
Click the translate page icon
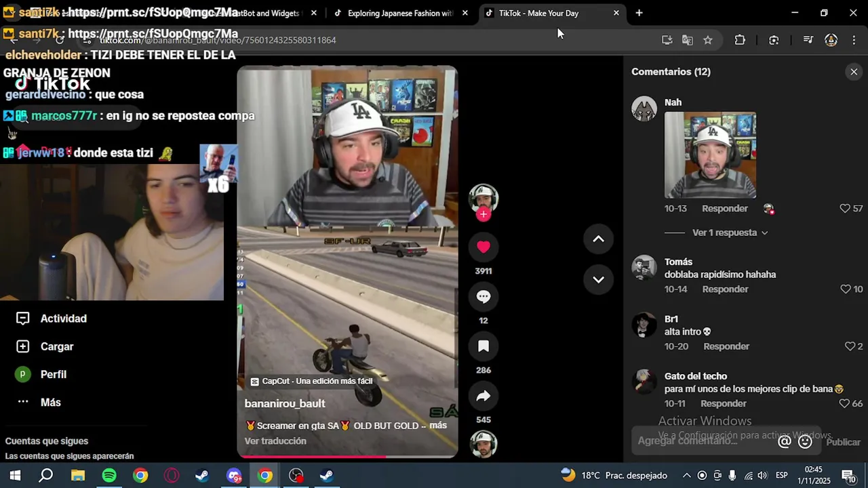[x=688, y=40]
